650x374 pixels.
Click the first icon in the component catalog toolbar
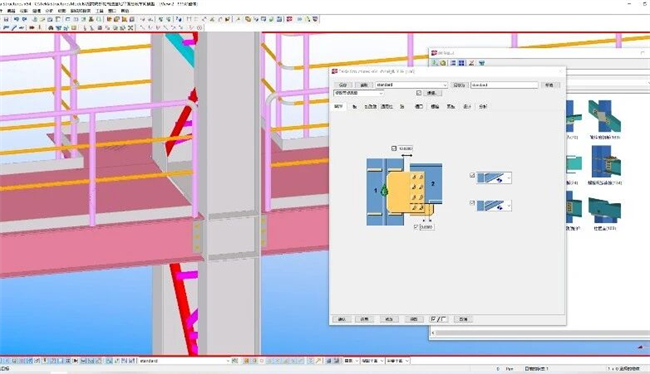[435, 63]
